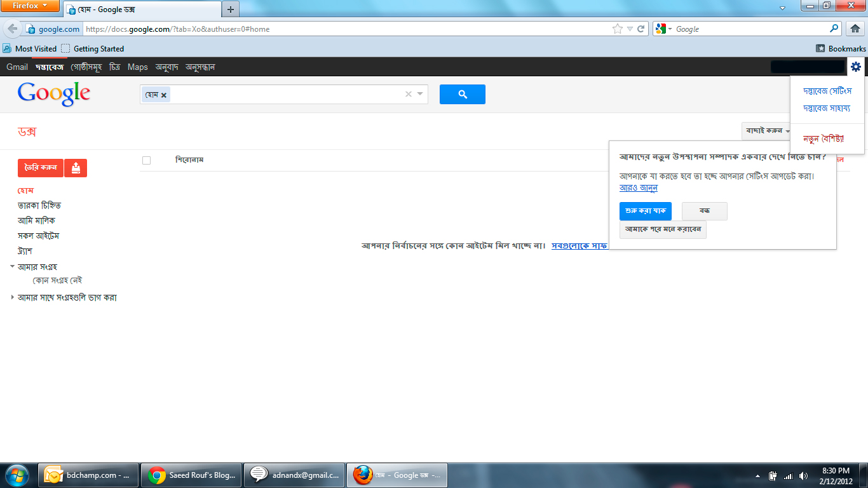Open Most Visited bookmarks folder

click(x=30, y=48)
